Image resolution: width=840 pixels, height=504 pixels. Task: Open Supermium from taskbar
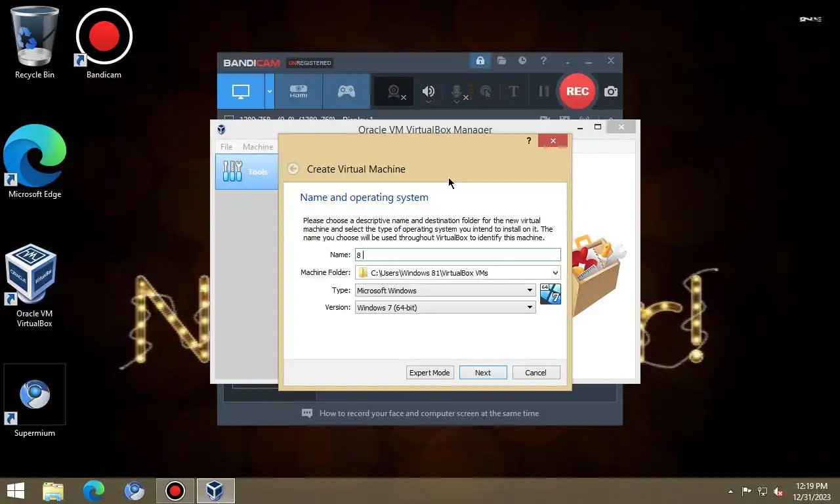click(135, 491)
